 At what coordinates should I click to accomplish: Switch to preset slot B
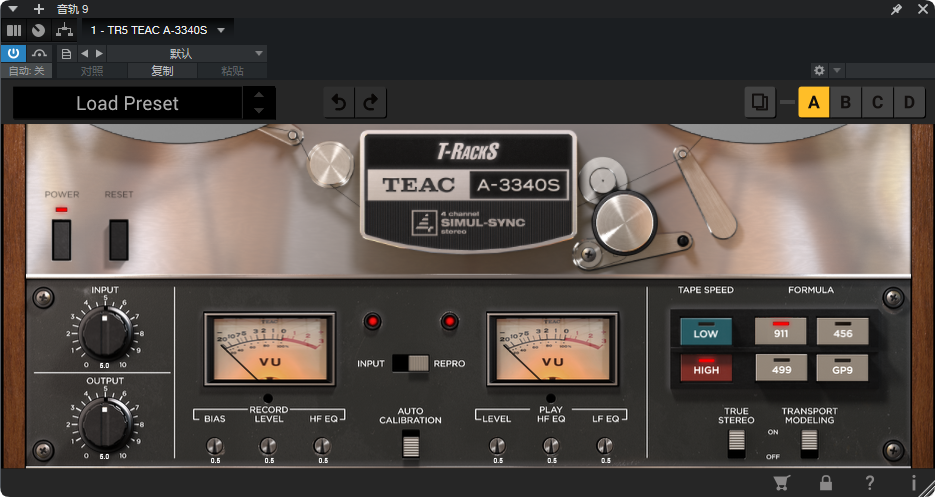pos(846,102)
